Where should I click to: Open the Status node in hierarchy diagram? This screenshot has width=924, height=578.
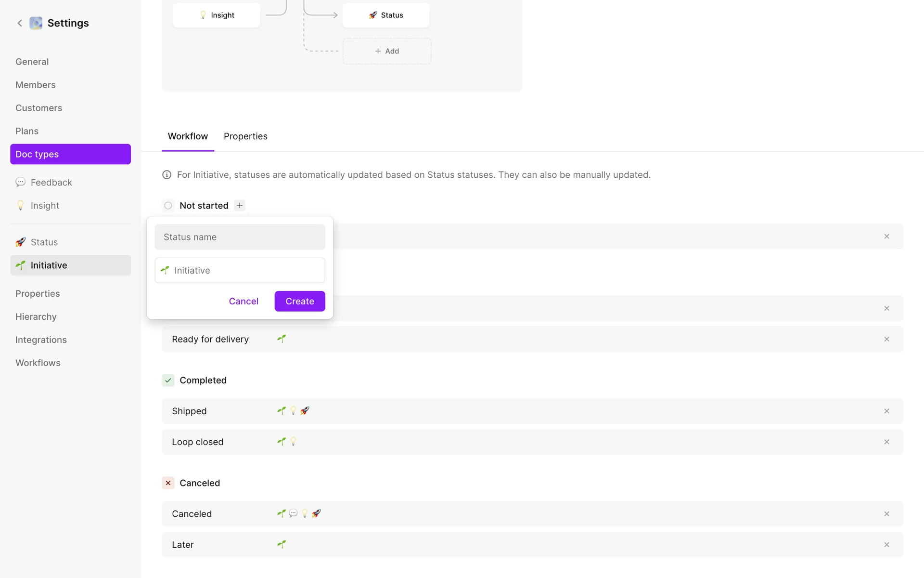(x=386, y=15)
